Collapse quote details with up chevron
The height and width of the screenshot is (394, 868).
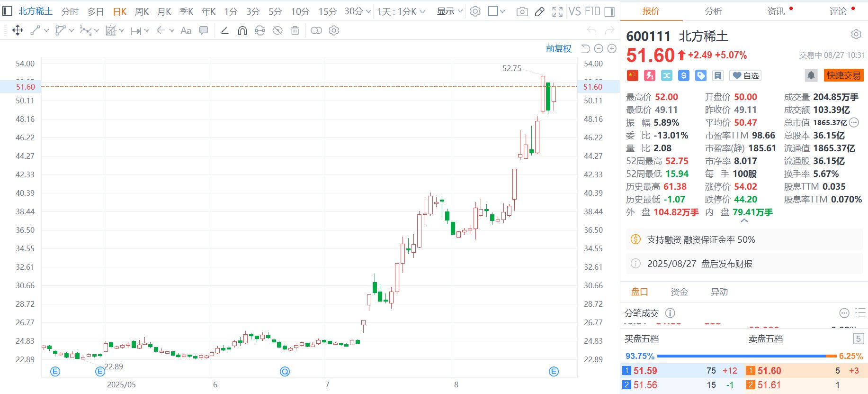coord(744,220)
